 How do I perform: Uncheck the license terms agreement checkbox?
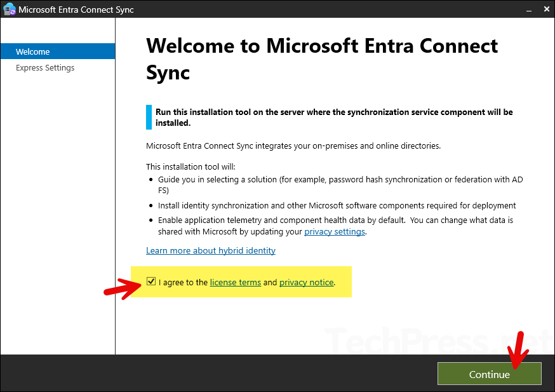pos(151,281)
